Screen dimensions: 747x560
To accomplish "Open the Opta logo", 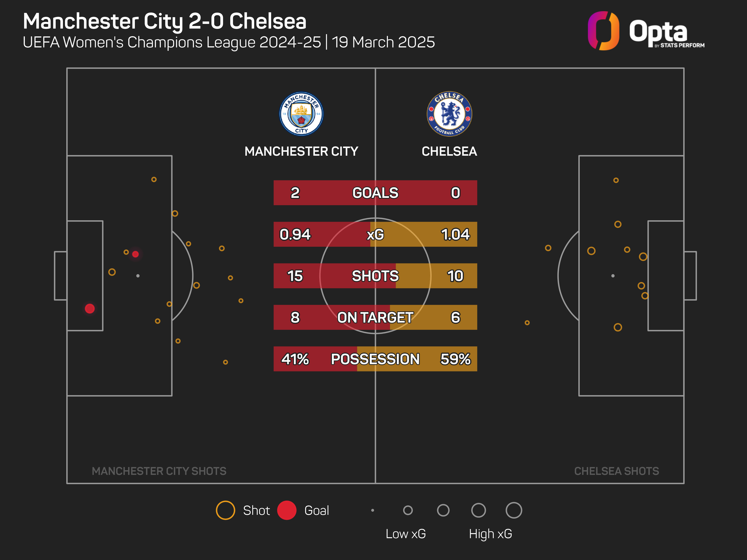I will point(646,31).
